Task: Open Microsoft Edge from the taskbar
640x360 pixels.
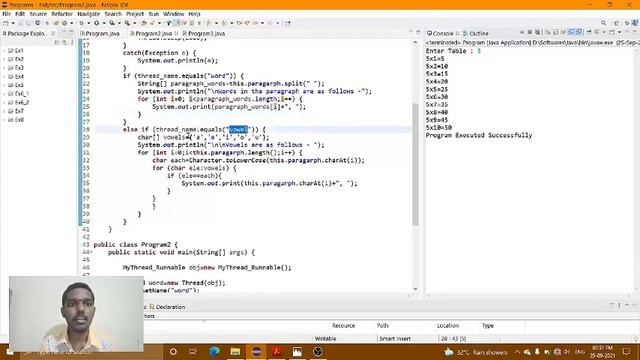Action: click(214, 351)
